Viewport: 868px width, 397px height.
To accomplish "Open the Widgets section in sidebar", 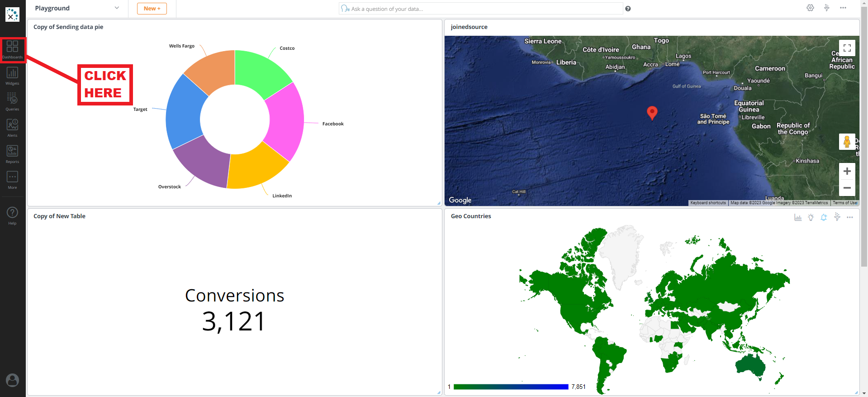I will pos(12,76).
